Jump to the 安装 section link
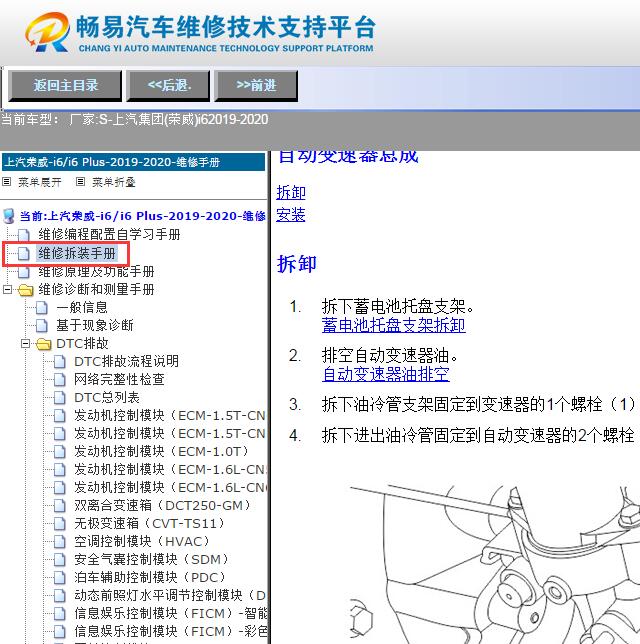The height and width of the screenshot is (644, 640). tap(291, 214)
